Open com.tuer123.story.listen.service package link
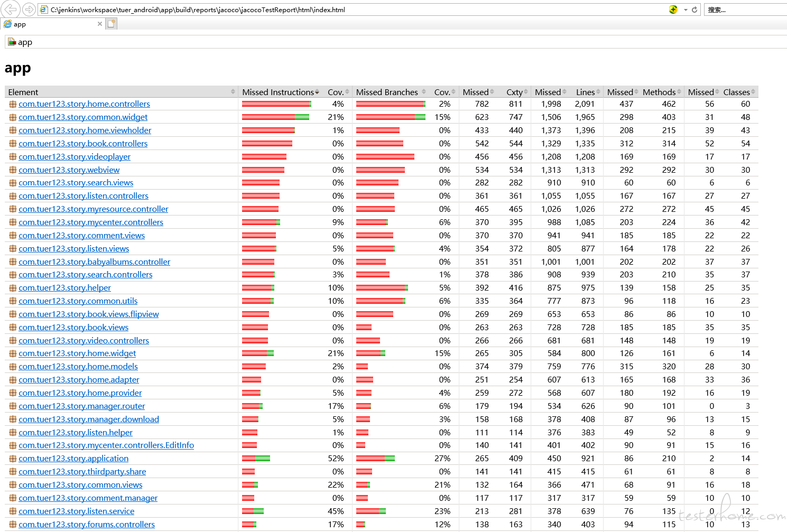The width and height of the screenshot is (787, 532). pyautogui.click(x=76, y=511)
